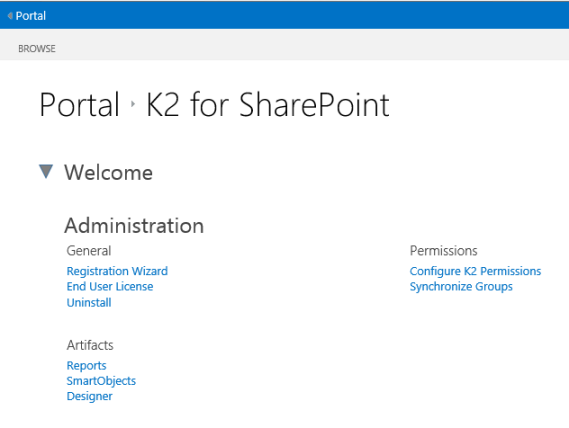Open the Registration Wizard link
Image resolution: width=569 pixels, height=428 pixels.
[x=117, y=271]
